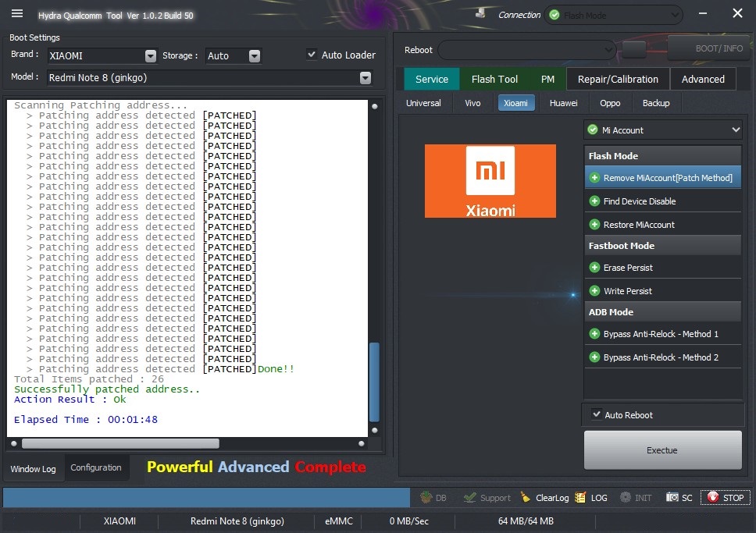Open the Reboot options dropdown
756x533 pixels.
(527, 50)
